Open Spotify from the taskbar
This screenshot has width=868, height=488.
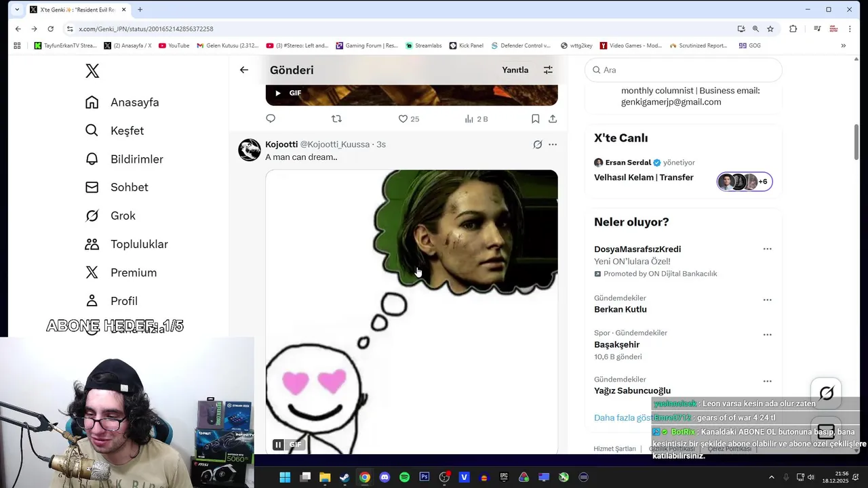[404, 477]
